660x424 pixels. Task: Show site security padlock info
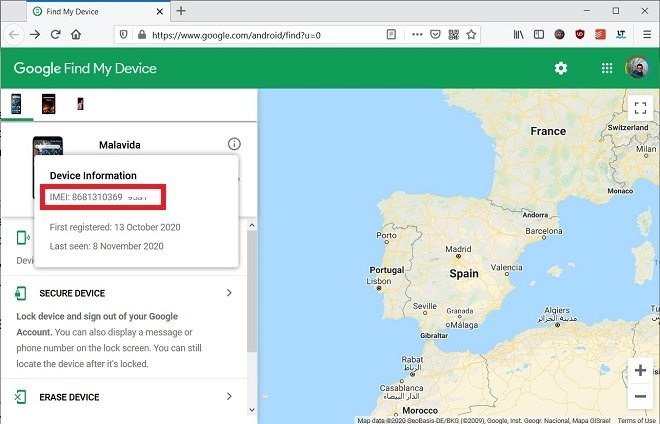click(142, 35)
